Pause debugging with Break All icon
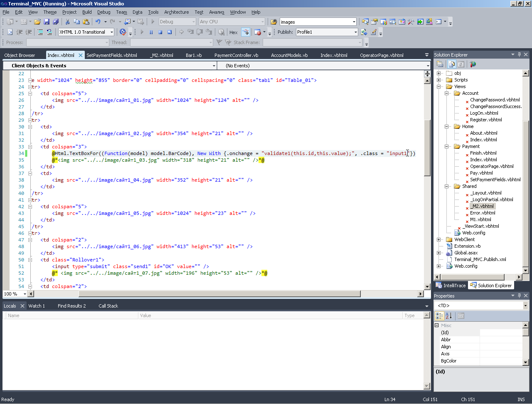 [x=151, y=32]
